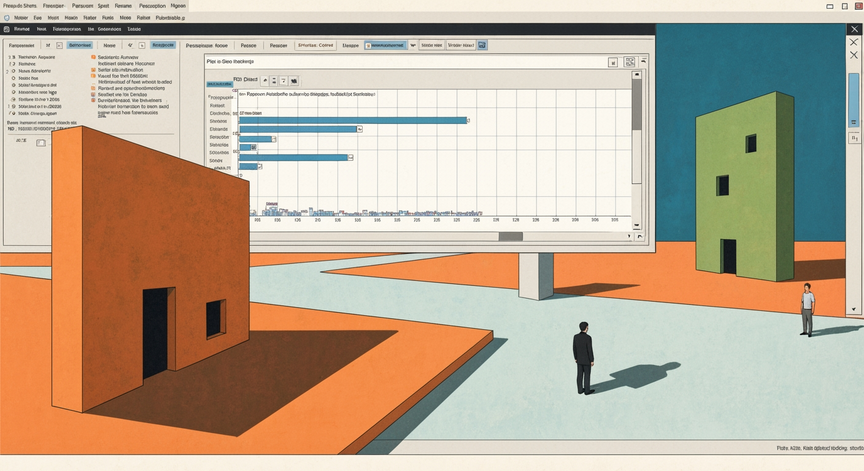The height and width of the screenshot is (471, 864).
Task: Open the filter dropdown icon in chart toolbar
Action: click(284, 81)
